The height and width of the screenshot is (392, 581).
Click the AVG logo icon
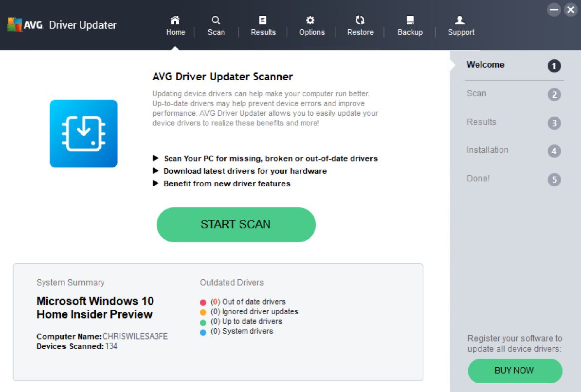coord(15,24)
